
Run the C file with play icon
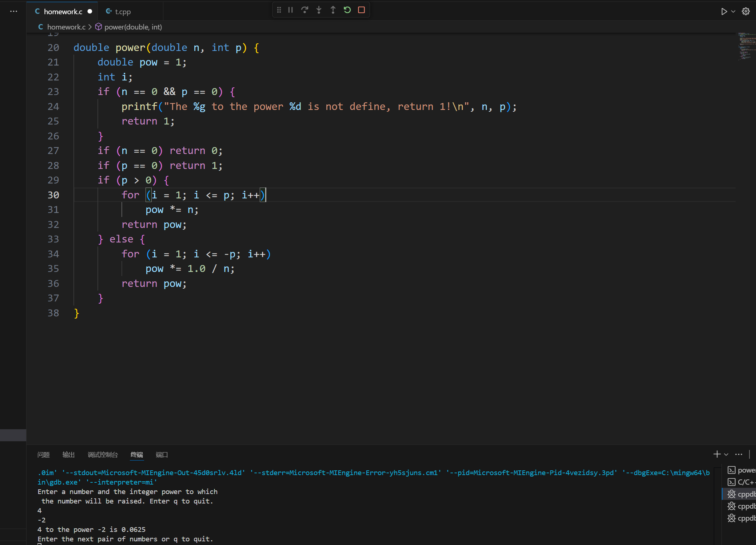click(x=724, y=12)
